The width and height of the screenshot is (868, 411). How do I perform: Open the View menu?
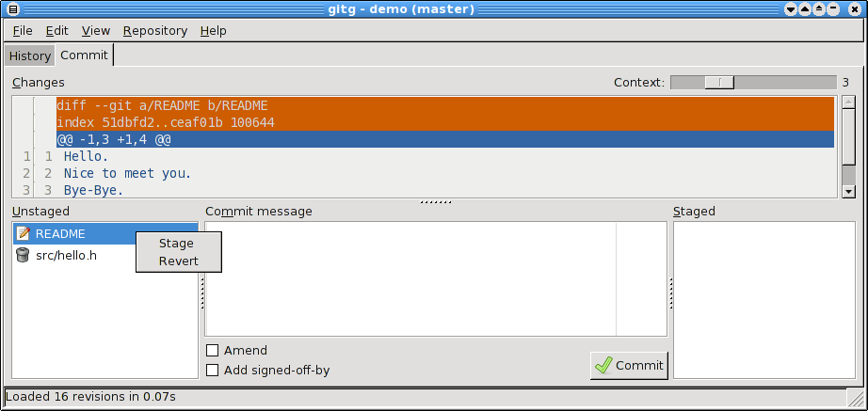96,31
